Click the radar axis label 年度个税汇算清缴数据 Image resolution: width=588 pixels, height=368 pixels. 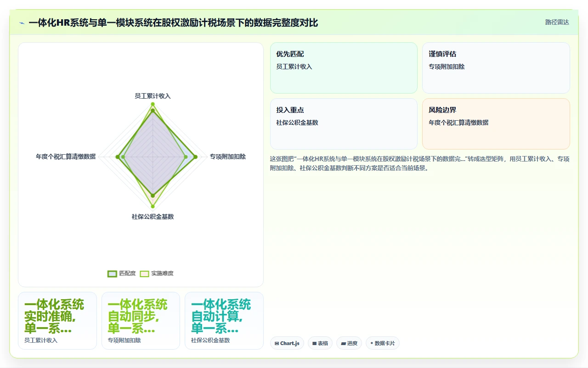pyautogui.click(x=66, y=156)
